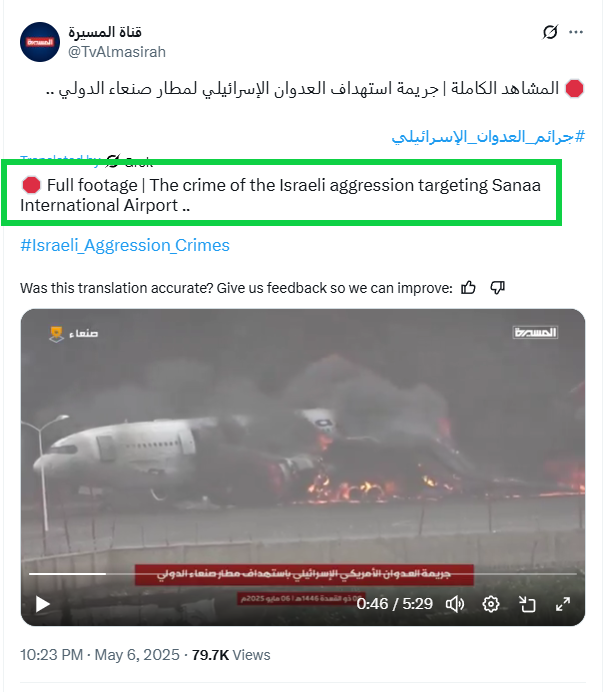Give thumbs up for translation accuracy
The width and height of the screenshot is (607, 692).
tap(468, 288)
